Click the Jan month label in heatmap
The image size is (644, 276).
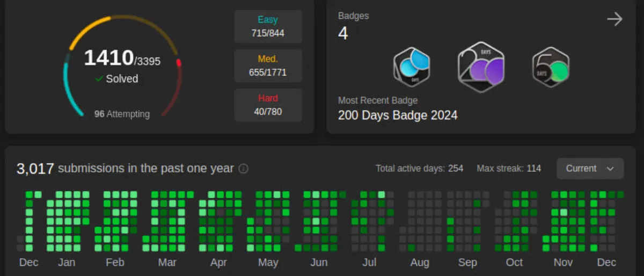pos(66,263)
